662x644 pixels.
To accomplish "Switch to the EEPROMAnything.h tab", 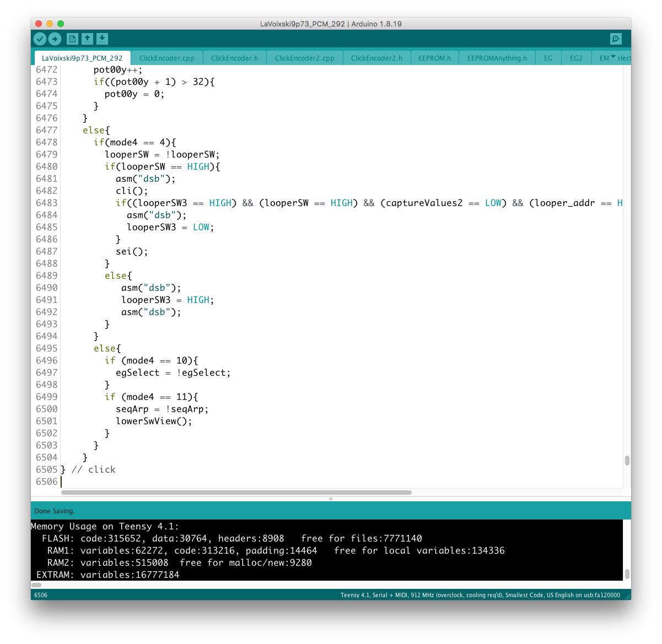I will (497, 58).
